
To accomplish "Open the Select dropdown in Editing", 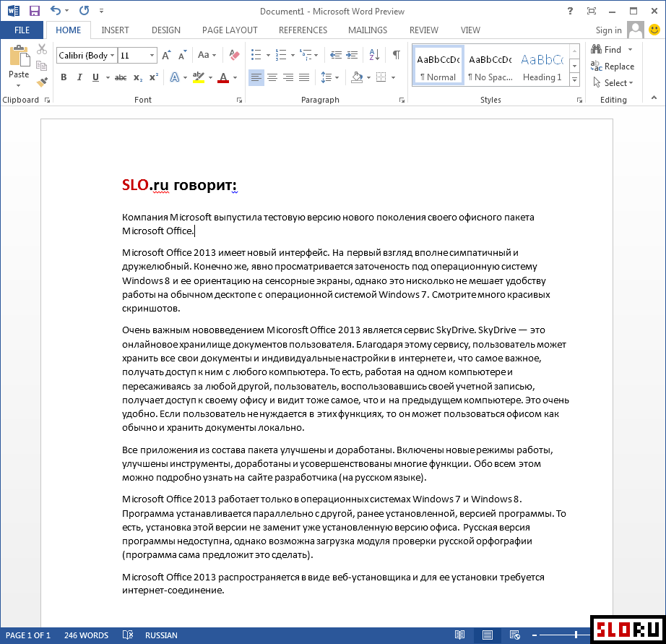I will (613, 83).
